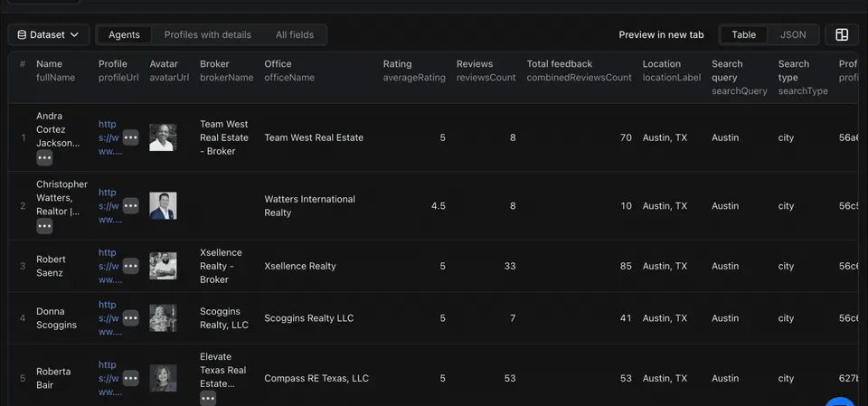Select Donna Scoggins name cell
Viewport: 868px width, 406px height.
tap(56, 318)
